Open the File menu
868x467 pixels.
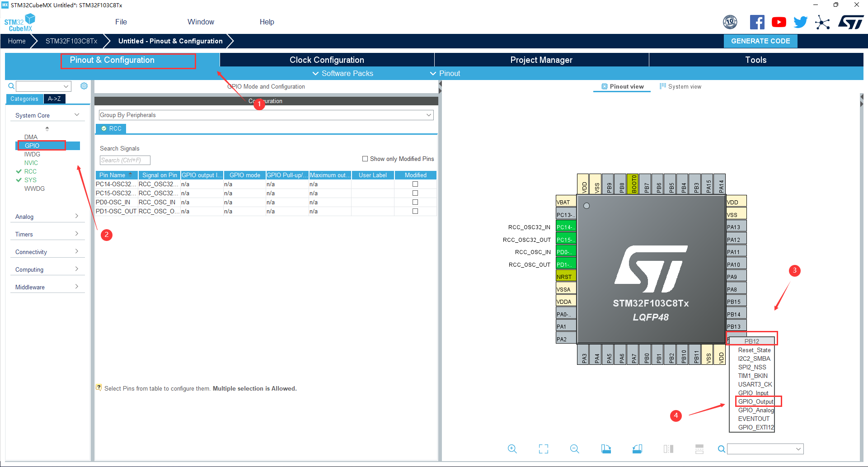(121, 22)
